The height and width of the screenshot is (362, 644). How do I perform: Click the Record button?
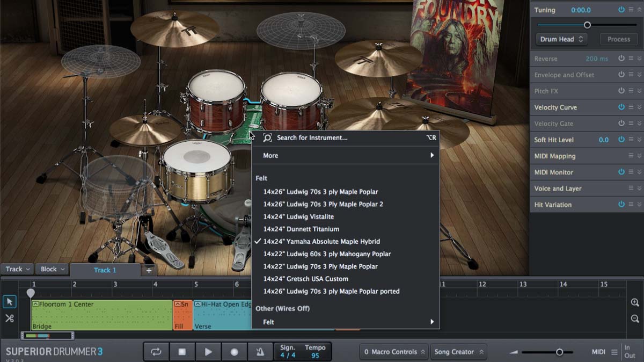(x=234, y=352)
